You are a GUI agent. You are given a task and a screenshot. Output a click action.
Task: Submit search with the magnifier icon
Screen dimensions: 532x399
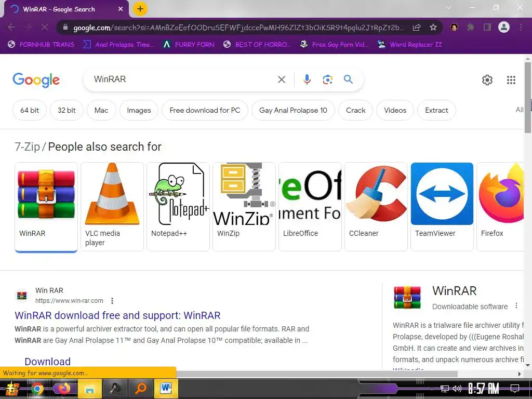pos(348,79)
